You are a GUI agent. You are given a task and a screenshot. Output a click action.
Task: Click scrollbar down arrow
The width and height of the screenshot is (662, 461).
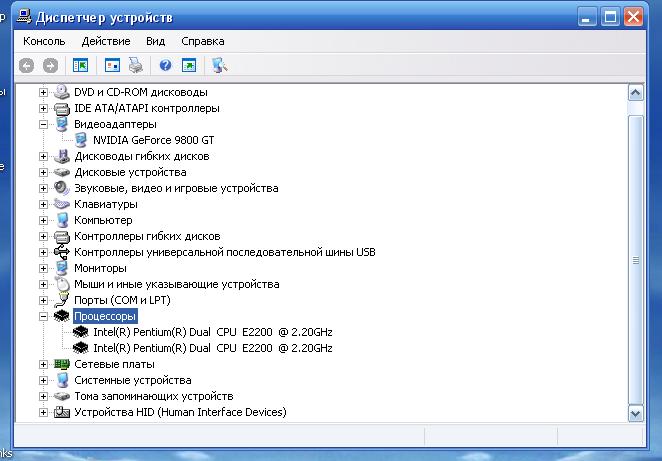click(636, 413)
